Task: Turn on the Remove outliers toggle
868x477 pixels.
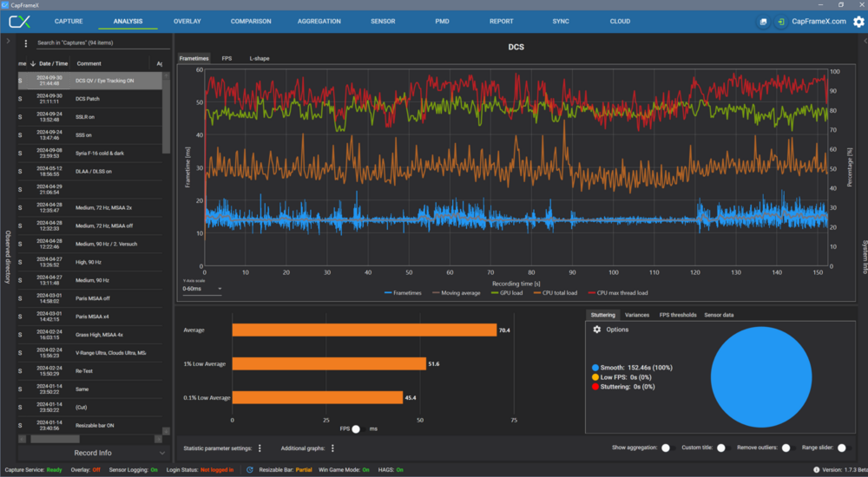Action: 788,448
